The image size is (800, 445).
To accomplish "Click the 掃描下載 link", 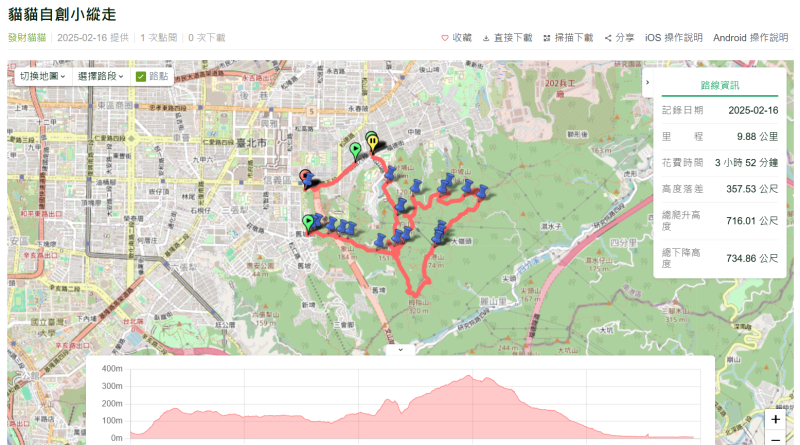I will [x=574, y=38].
